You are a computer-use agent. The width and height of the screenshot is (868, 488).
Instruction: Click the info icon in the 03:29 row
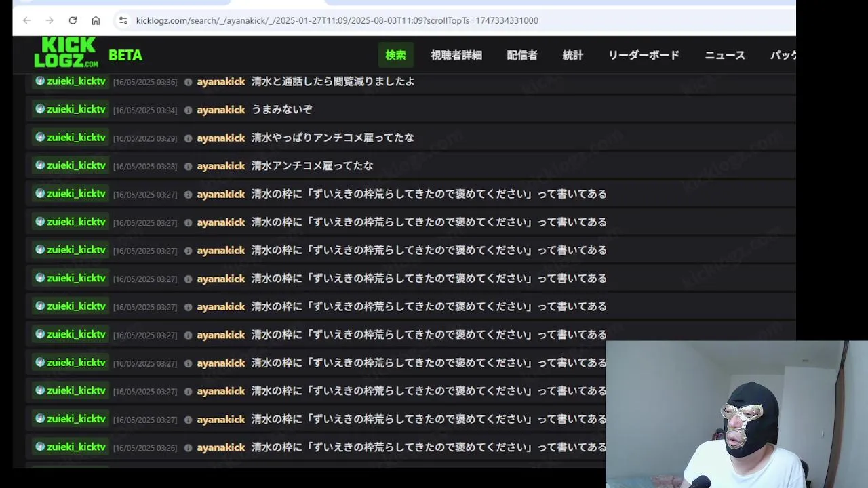click(x=188, y=138)
